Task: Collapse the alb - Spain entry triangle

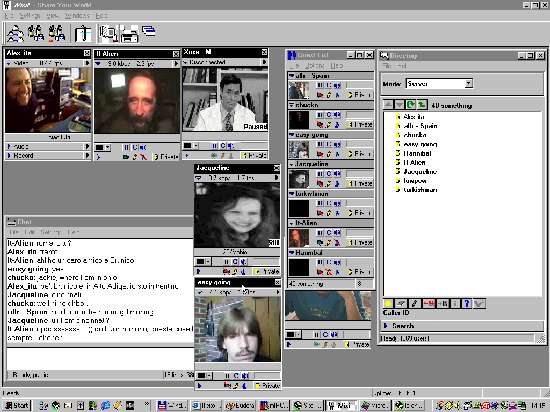Action: 291,75
